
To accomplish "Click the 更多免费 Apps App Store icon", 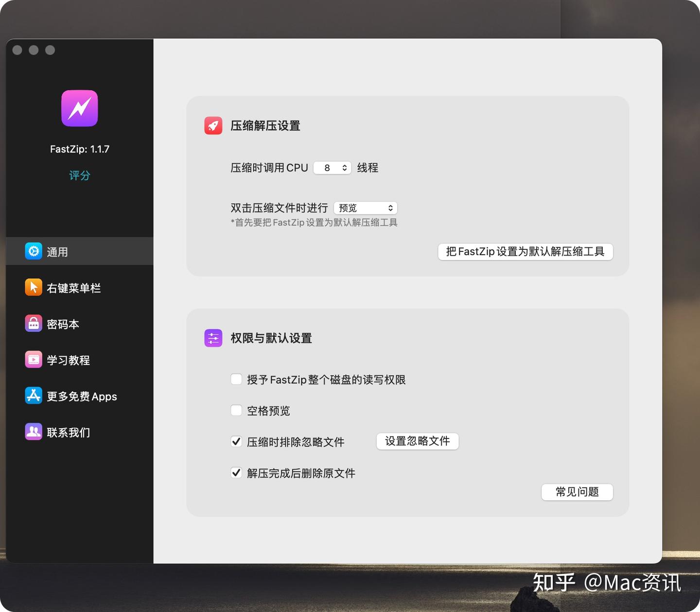I will pos(33,396).
